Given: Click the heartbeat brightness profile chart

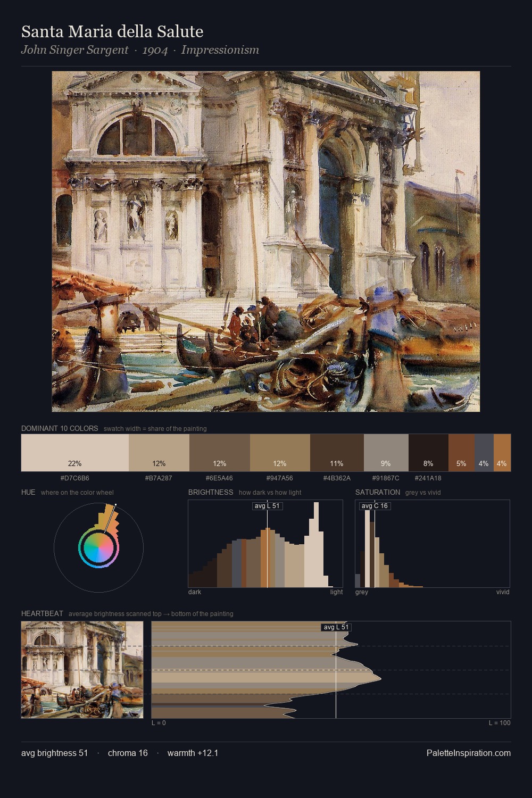Looking at the screenshot, I should [331, 670].
